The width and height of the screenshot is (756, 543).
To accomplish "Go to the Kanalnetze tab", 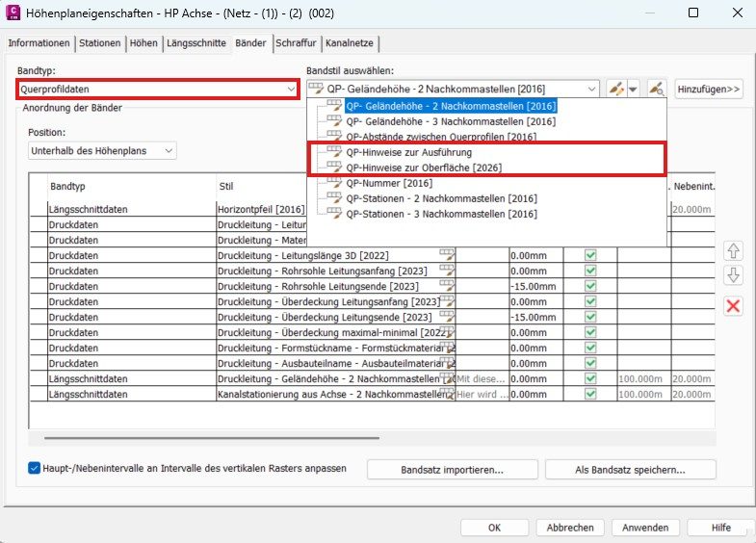I will click(350, 43).
